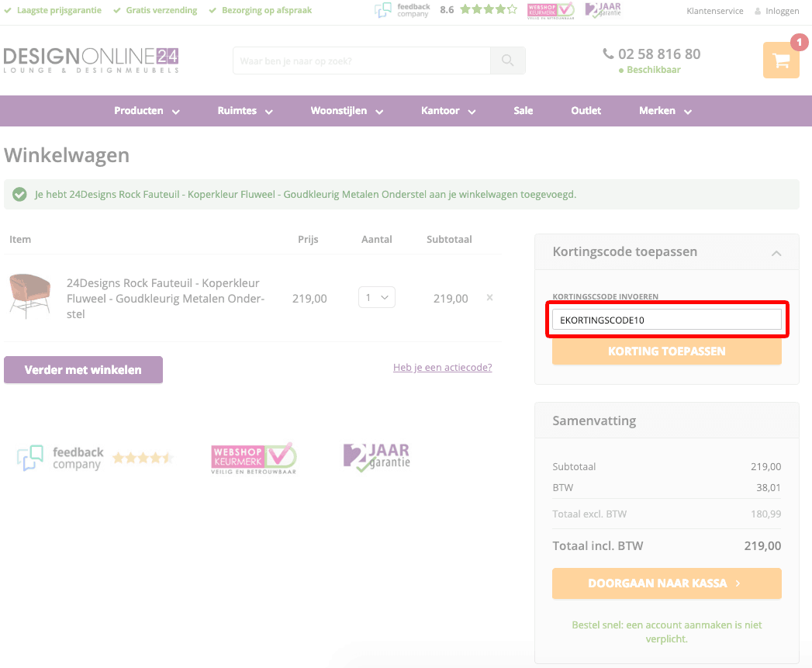Expand the Kantoor menu
The height and width of the screenshot is (668, 812).
448,111
